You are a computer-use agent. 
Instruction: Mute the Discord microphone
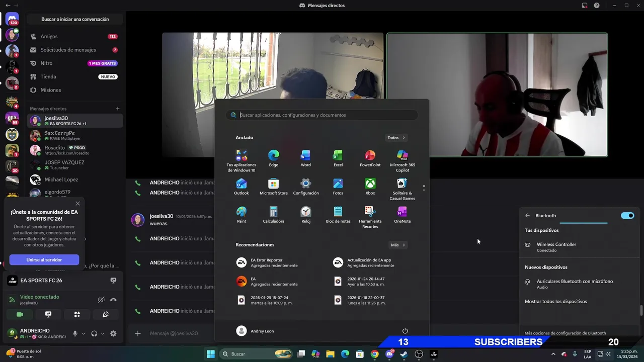click(x=75, y=333)
